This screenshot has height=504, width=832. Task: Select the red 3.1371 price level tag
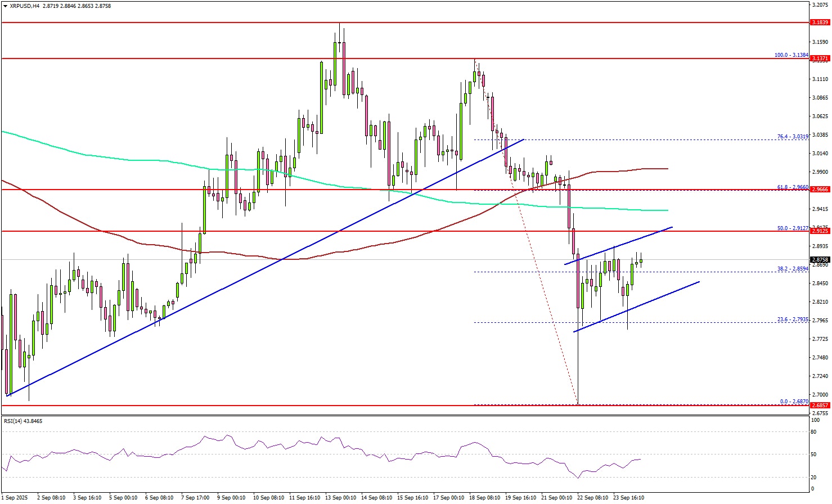[x=820, y=58]
